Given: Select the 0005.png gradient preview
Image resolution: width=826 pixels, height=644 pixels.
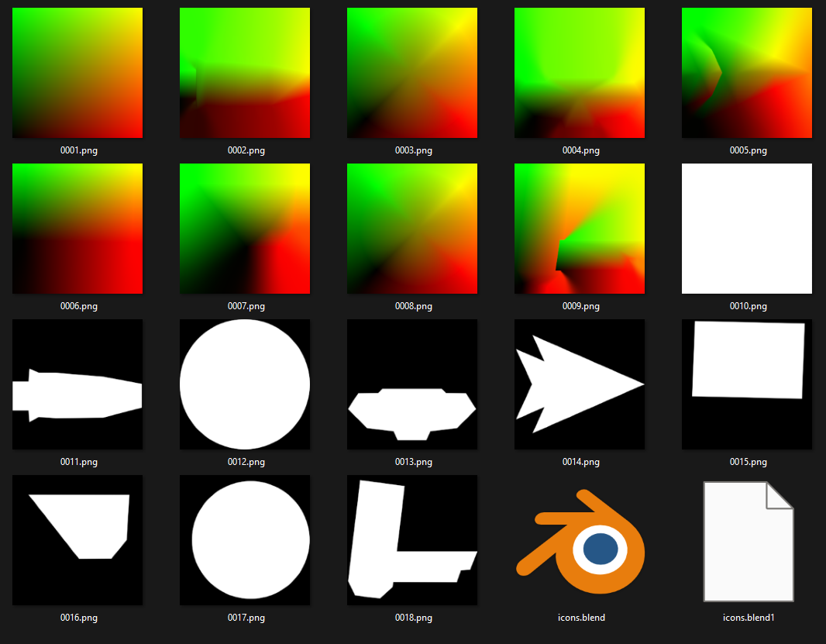Looking at the screenshot, I should point(746,72).
